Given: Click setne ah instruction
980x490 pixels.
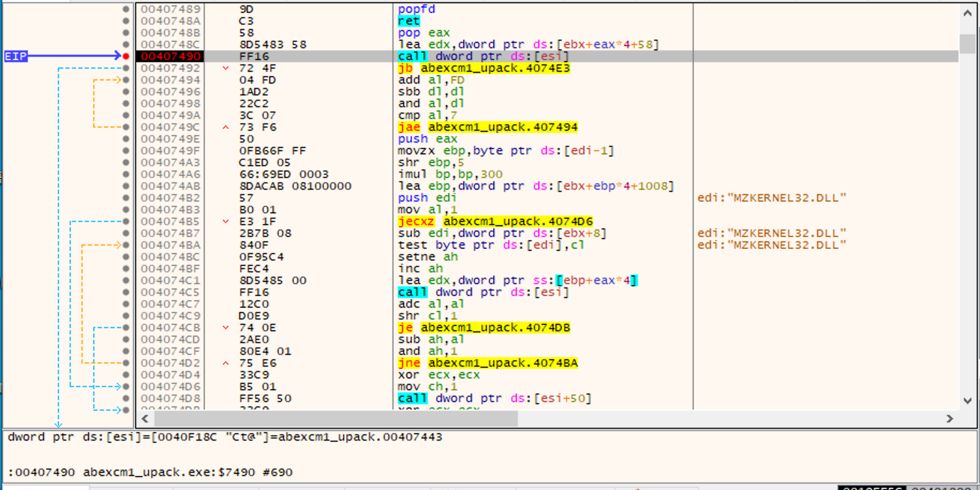Looking at the screenshot, I should click(427, 257).
